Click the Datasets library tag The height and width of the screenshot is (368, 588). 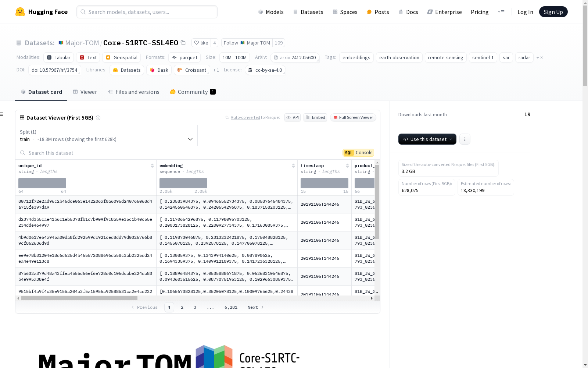click(127, 70)
